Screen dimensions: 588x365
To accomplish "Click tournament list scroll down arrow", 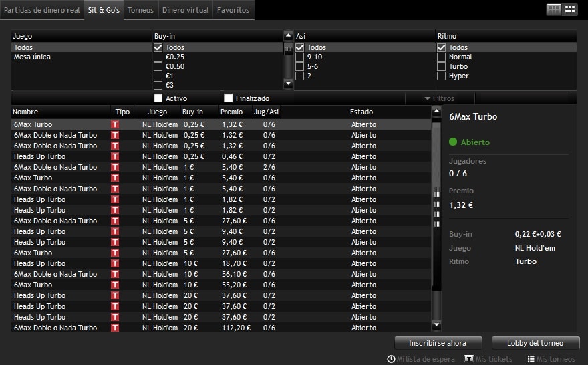I will pos(436,325).
